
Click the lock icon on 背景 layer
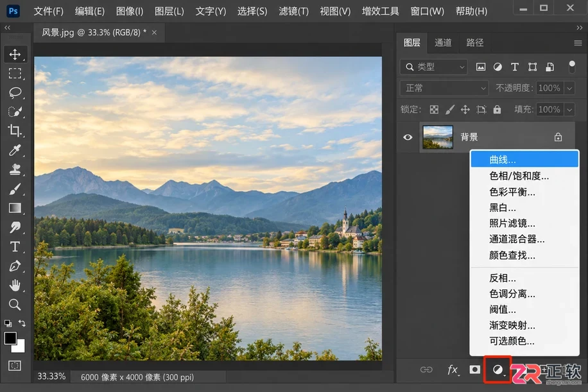point(558,137)
